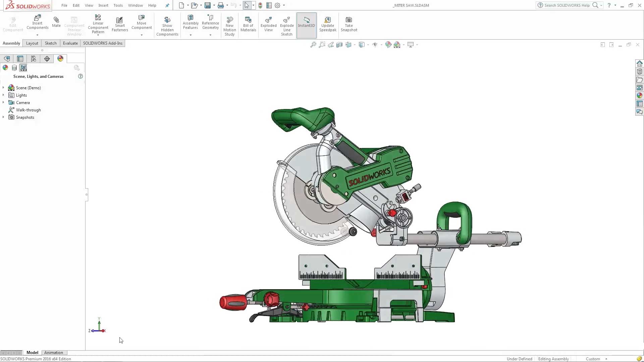The height and width of the screenshot is (362, 644).
Task: View Scene, Lights, and Cameras button
Action: click(23, 68)
